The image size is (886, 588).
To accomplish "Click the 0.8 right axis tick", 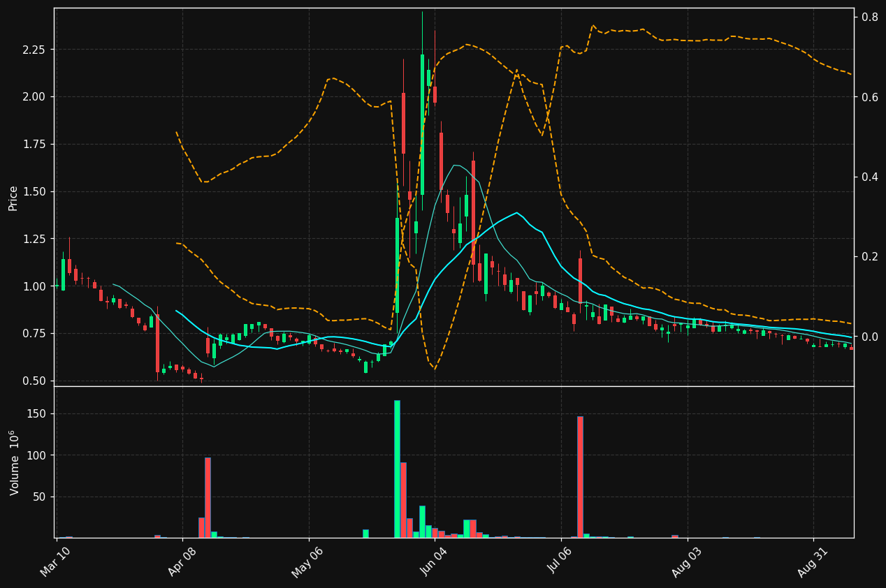I will click(x=869, y=17).
